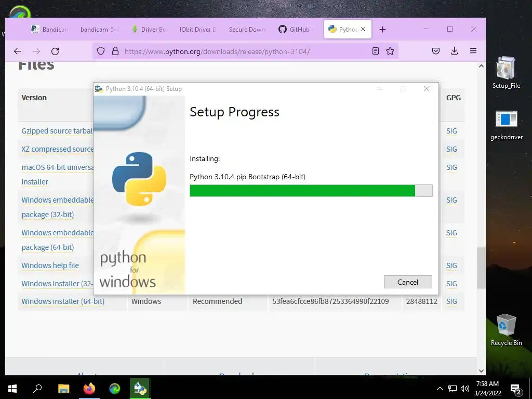Open taskbar search magnifier

37,389
